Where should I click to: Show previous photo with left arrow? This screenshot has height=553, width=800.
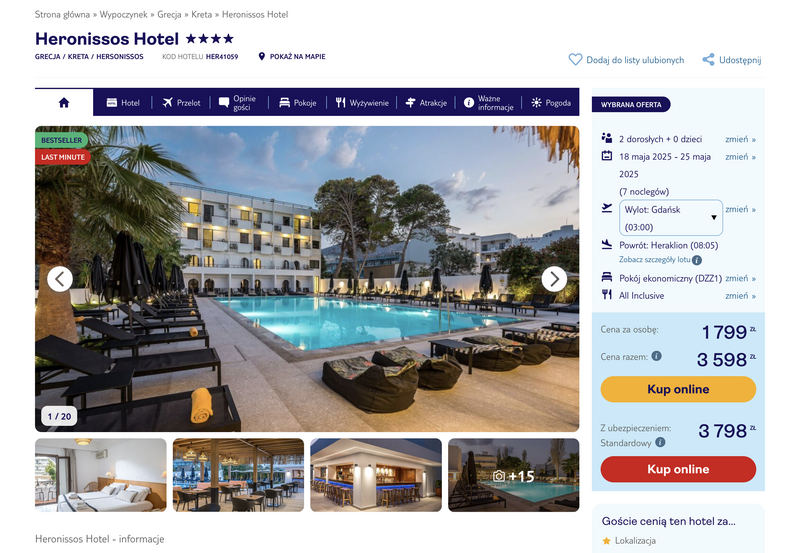[60, 279]
